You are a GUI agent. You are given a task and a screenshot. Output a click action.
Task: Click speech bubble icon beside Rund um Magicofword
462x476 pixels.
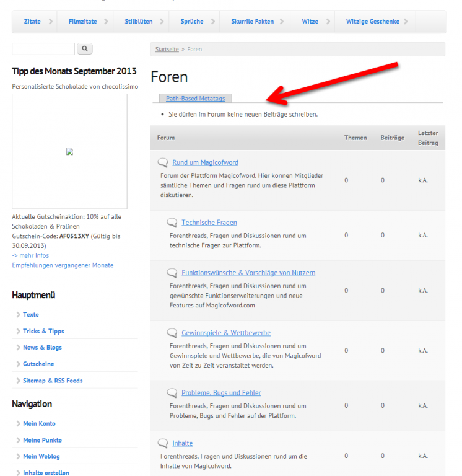coord(163,162)
